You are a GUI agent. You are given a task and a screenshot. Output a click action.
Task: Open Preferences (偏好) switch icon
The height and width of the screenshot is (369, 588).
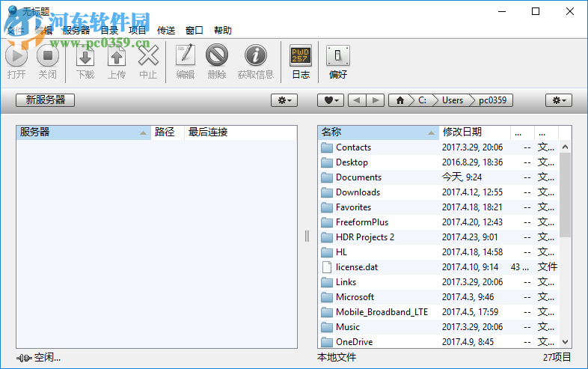[x=338, y=55]
